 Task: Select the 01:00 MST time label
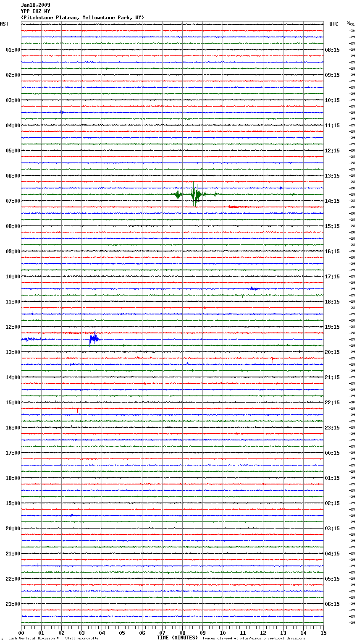13,50
